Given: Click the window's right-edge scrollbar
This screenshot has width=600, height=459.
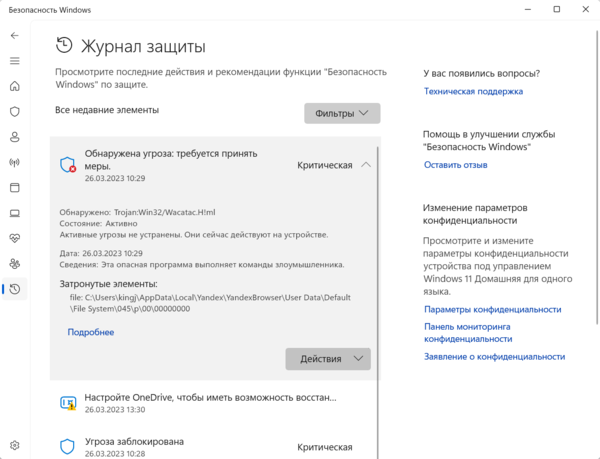Looking at the screenshot, I should 597,176.
